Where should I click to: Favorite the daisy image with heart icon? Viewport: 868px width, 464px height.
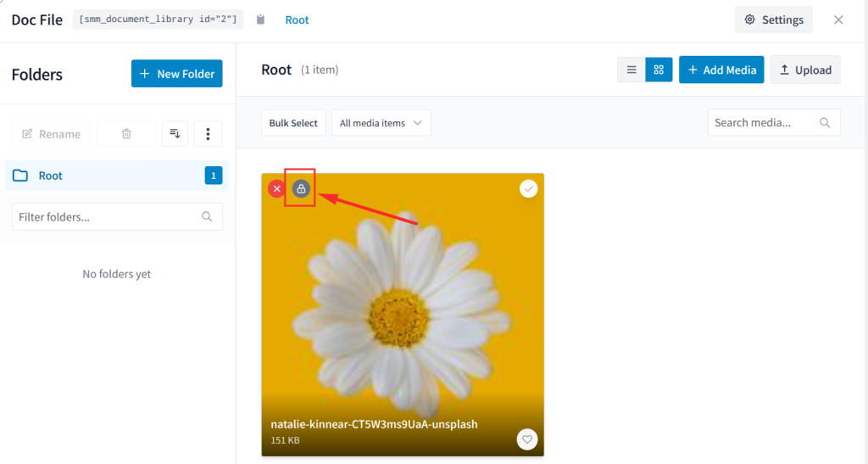(527, 439)
